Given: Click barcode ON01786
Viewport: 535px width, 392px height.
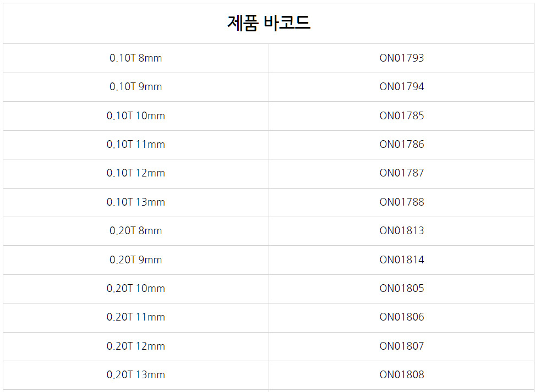Looking at the screenshot, I should tap(402, 145).
